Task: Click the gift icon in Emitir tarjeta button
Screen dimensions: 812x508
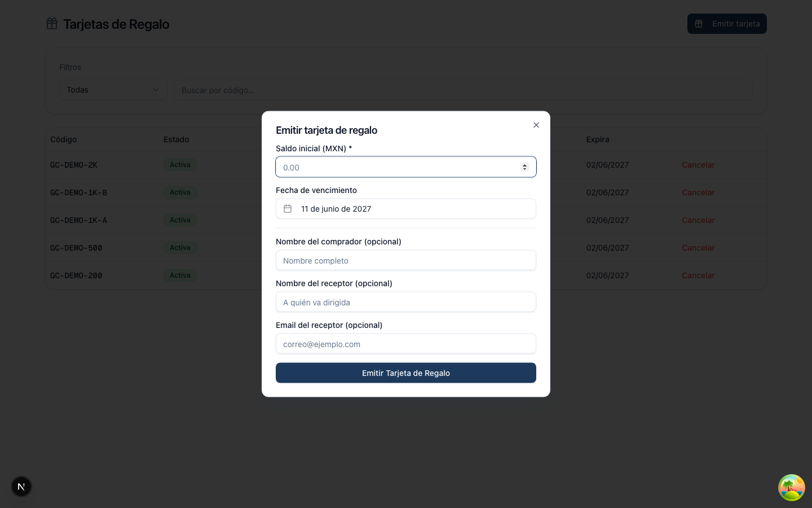Action: [x=699, y=24]
